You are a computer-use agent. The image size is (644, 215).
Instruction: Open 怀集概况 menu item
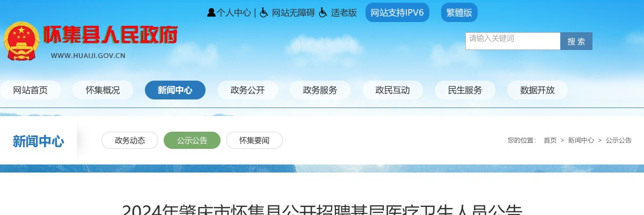point(103,90)
